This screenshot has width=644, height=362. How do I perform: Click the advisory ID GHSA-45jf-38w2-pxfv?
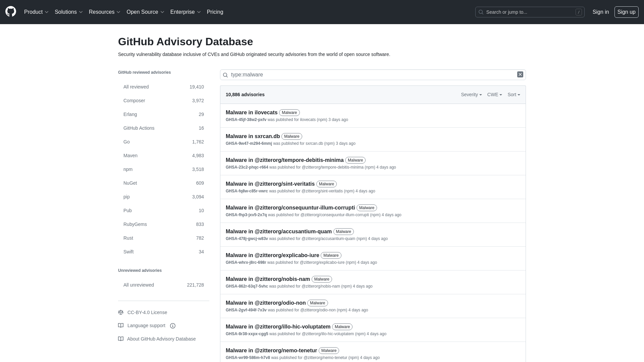246,120
